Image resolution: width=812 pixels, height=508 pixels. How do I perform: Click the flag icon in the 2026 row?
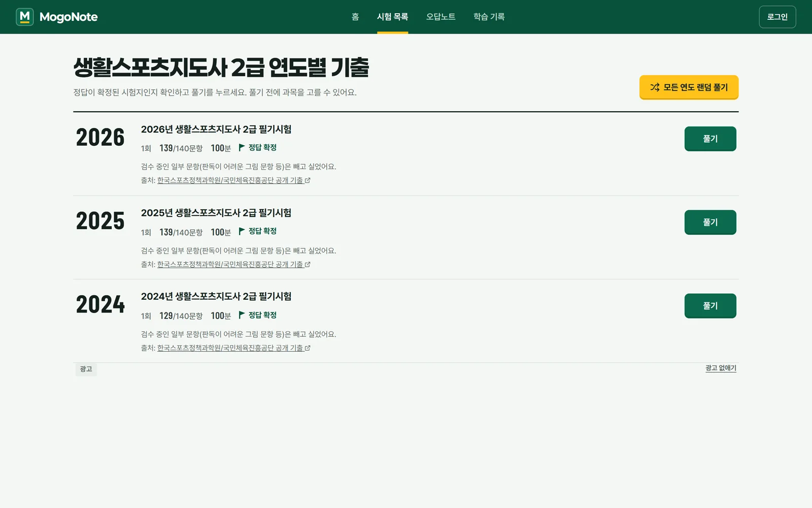(x=242, y=147)
